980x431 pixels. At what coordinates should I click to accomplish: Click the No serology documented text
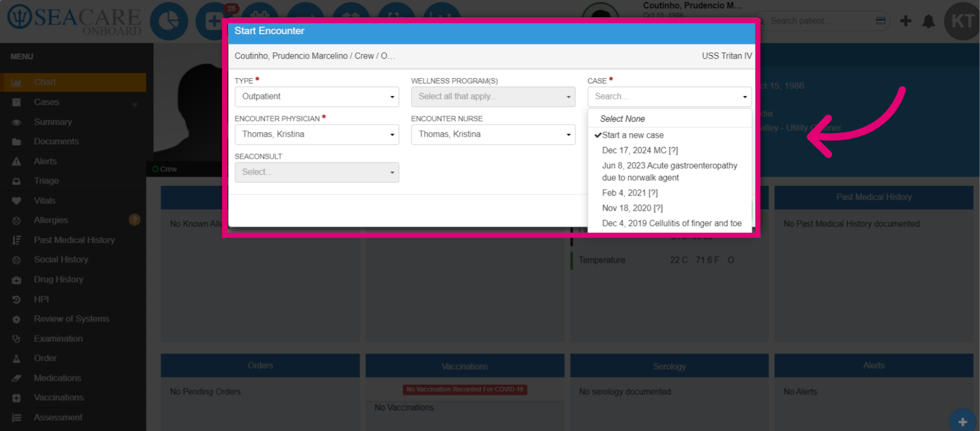click(626, 392)
